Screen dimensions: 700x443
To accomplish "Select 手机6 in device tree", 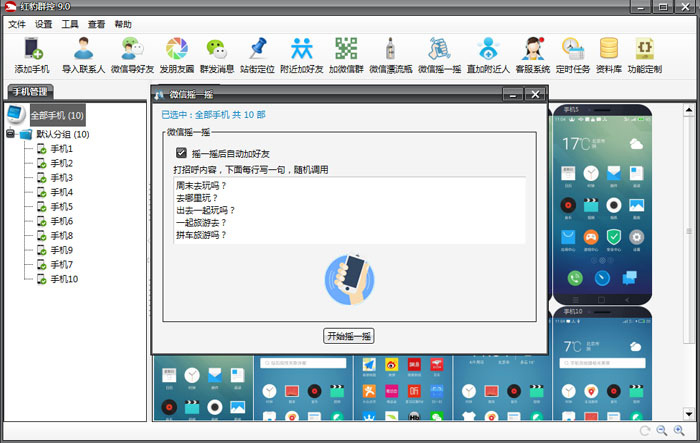I will click(x=61, y=221).
